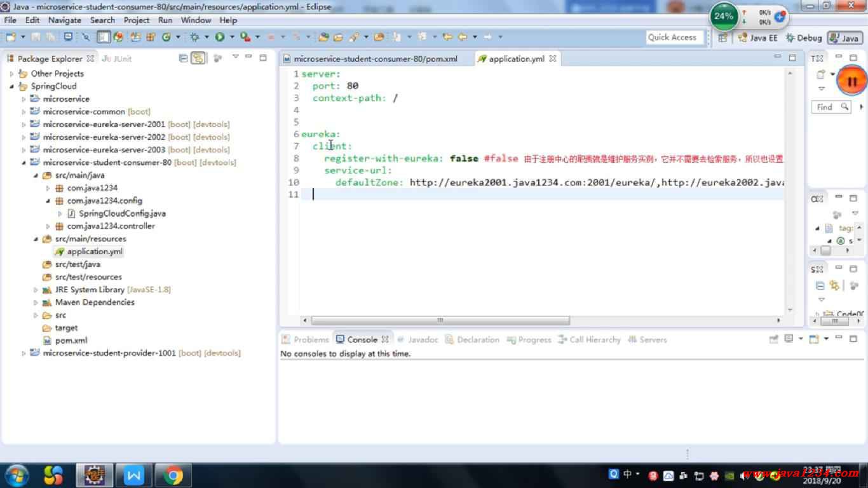This screenshot has width=868, height=488.
Task: Minimize the editor area
Action: (778, 57)
